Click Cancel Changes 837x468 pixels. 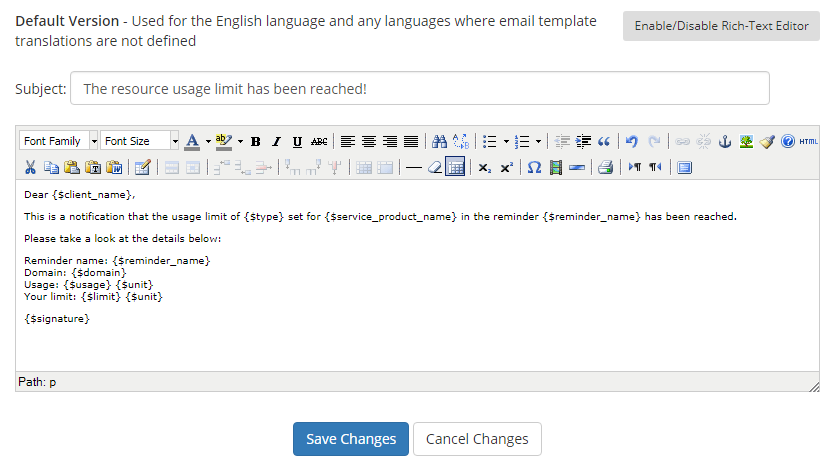coord(477,439)
